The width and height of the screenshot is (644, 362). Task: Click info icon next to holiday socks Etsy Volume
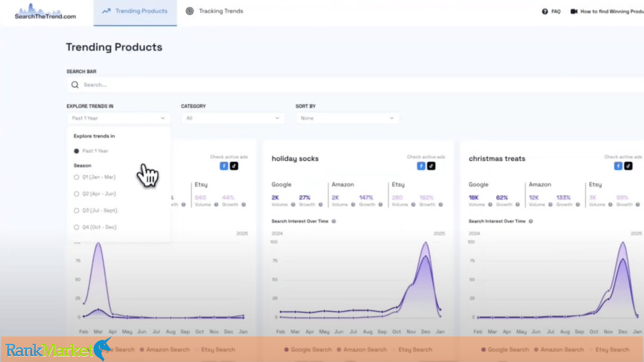413,205
